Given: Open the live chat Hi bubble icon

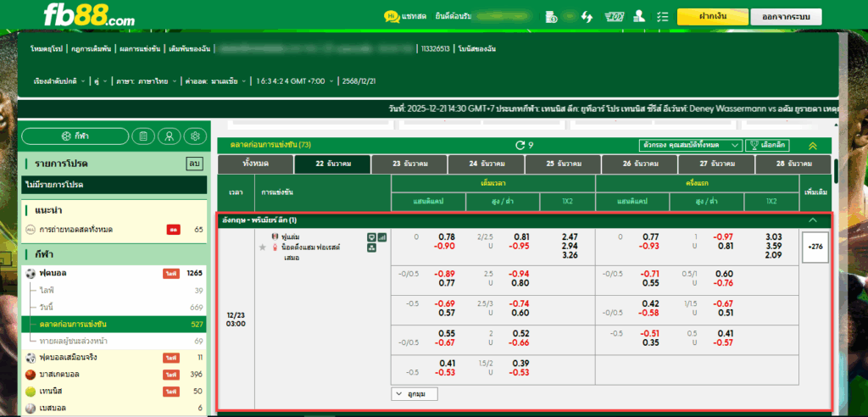Looking at the screenshot, I should click(x=392, y=17).
